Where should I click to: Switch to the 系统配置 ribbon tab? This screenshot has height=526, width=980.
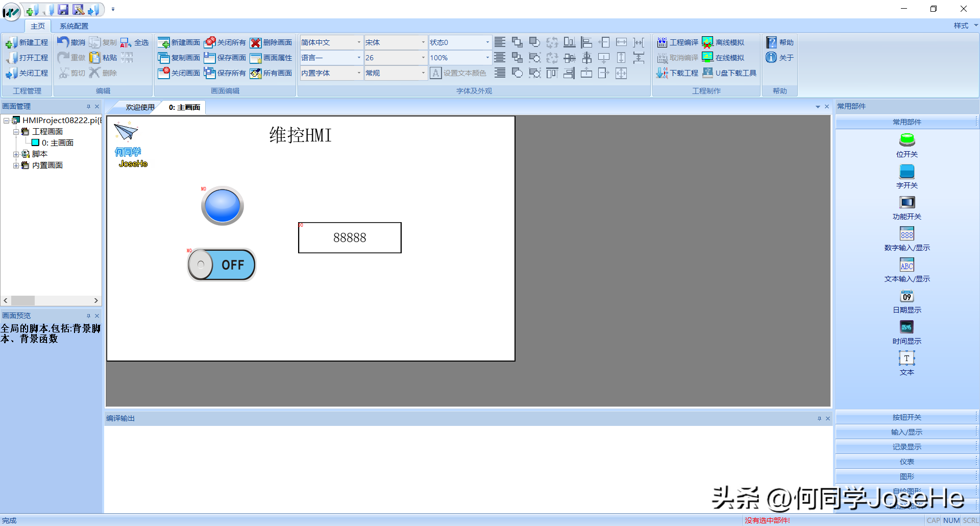click(74, 26)
